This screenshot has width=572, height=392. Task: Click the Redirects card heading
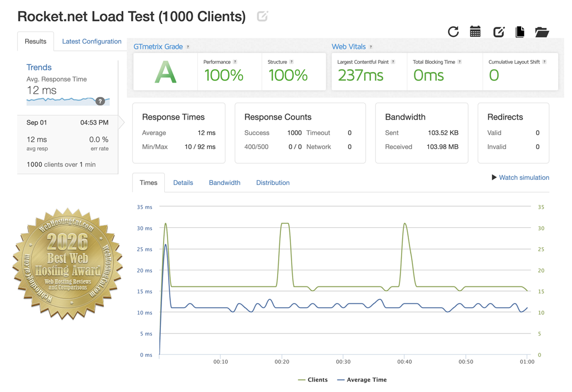coord(505,117)
